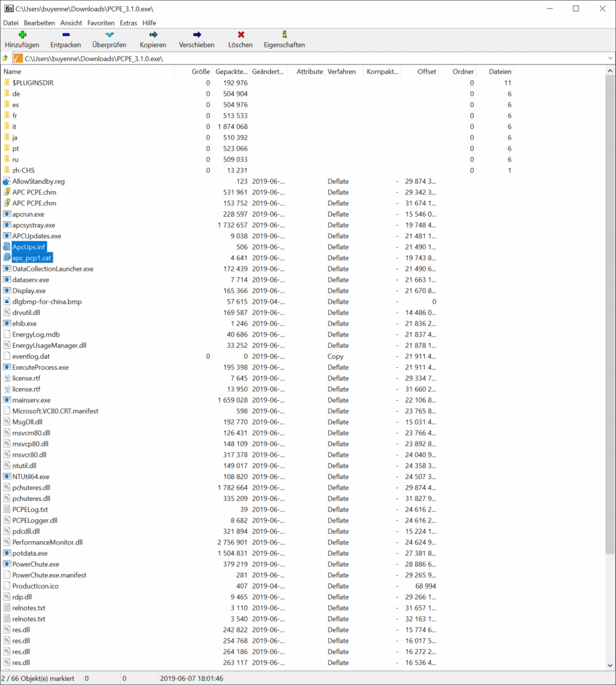The width and height of the screenshot is (616, 685).
Task: Select the mainserv.exe file
Action: (31, 400)
